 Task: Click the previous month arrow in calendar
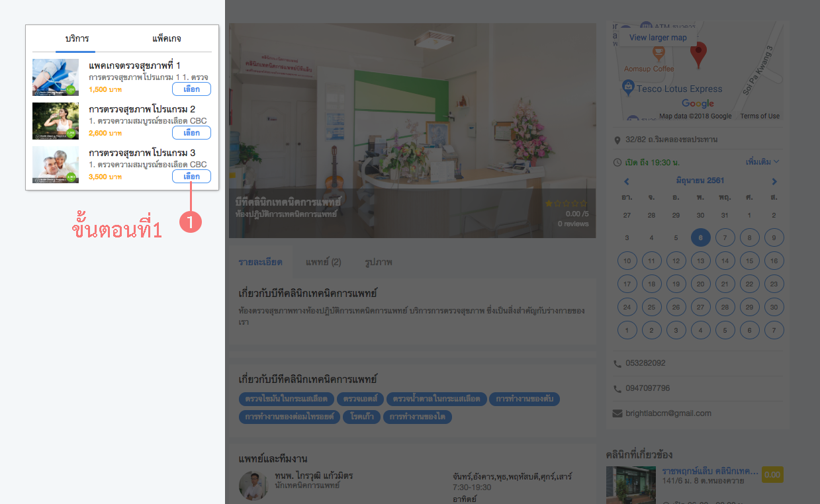627,181
